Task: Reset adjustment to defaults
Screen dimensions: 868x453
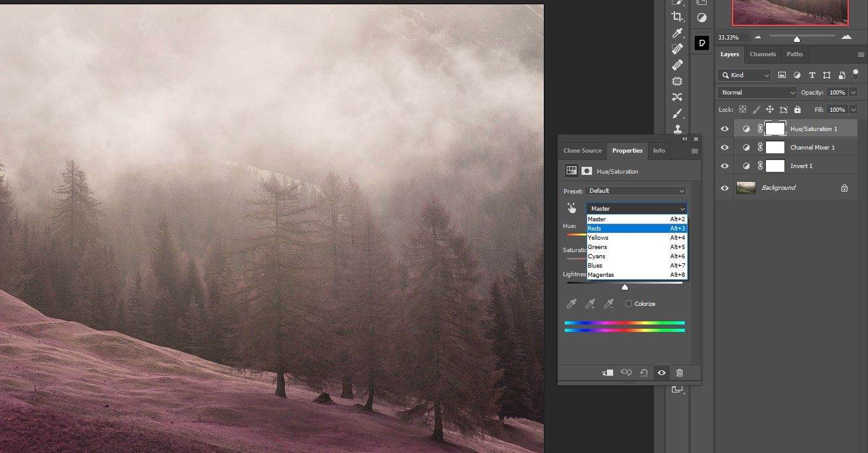Action: 644,373
